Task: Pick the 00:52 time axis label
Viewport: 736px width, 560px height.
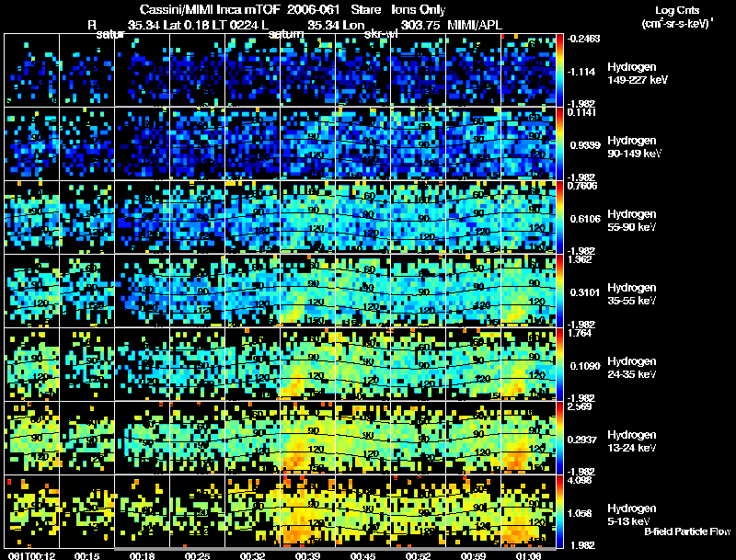Action: tap(419, 555)
